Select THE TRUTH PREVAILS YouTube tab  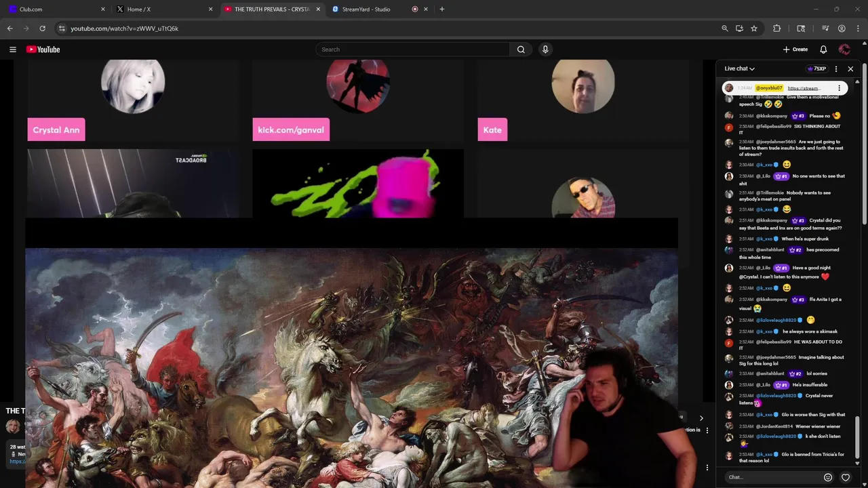(x=271, y=9)
